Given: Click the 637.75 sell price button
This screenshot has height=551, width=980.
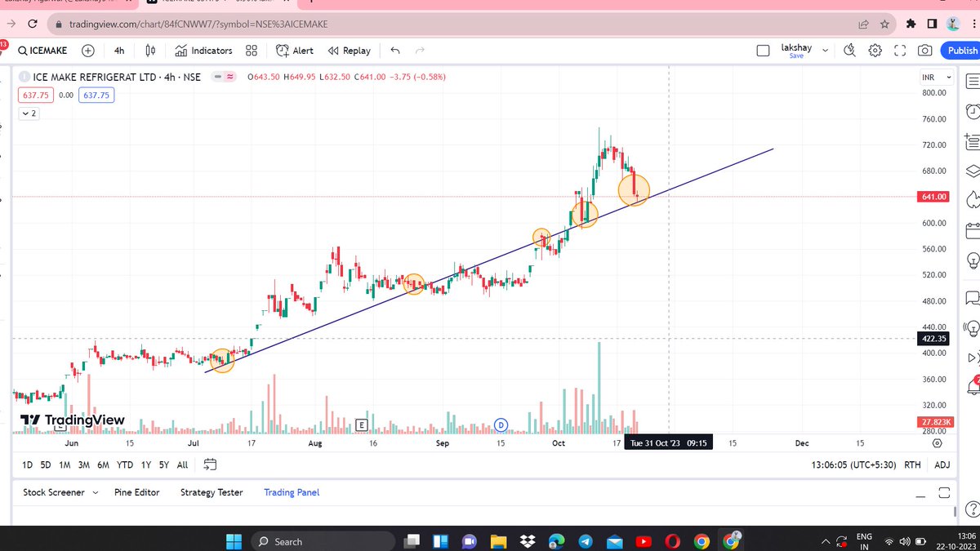Looking at the screenshot, I should point(37,95).
